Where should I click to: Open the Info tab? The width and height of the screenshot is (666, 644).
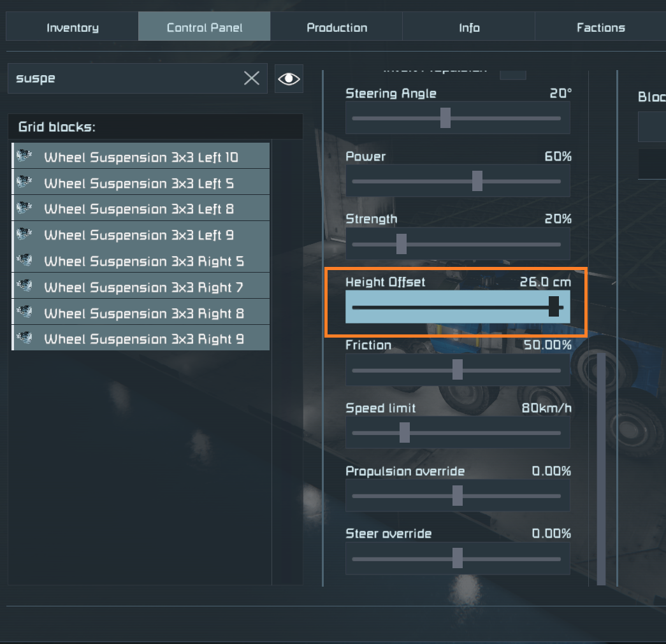(469, 27)
